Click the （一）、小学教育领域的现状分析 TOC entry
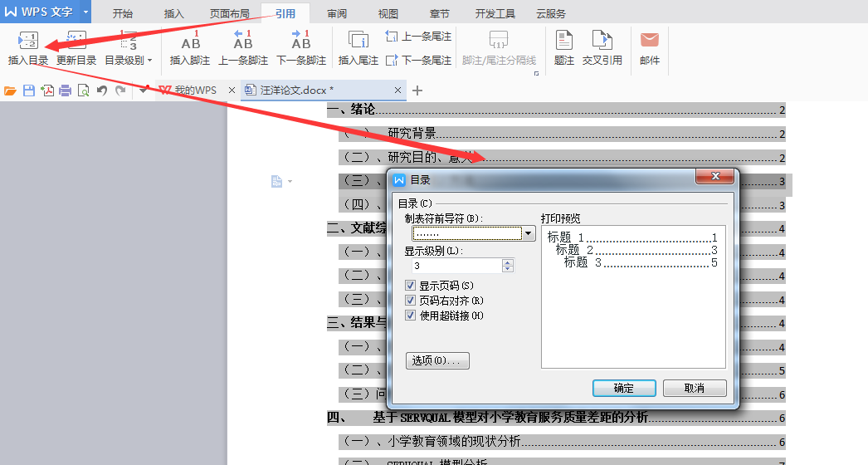Viewport: 868px width, 465px height. (x=562, y=442)
